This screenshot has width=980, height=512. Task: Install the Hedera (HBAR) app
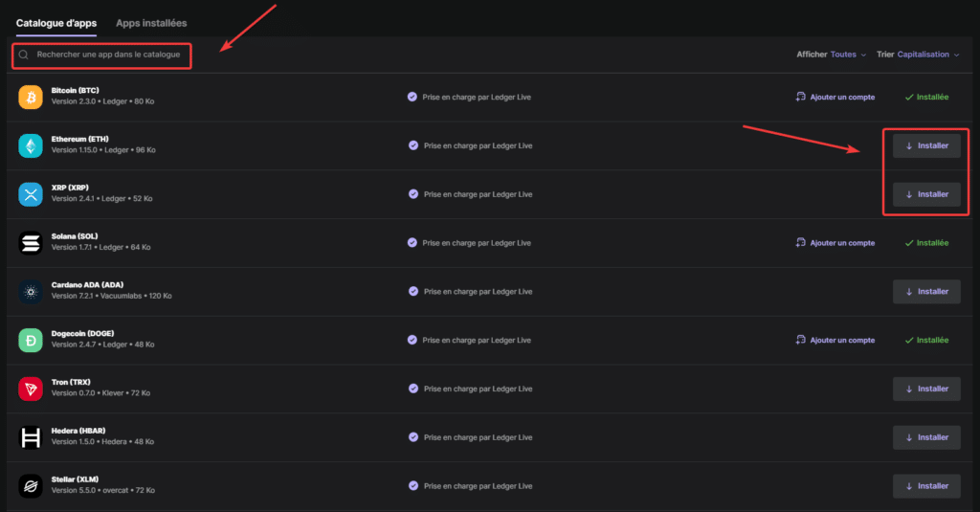point(926,437)
